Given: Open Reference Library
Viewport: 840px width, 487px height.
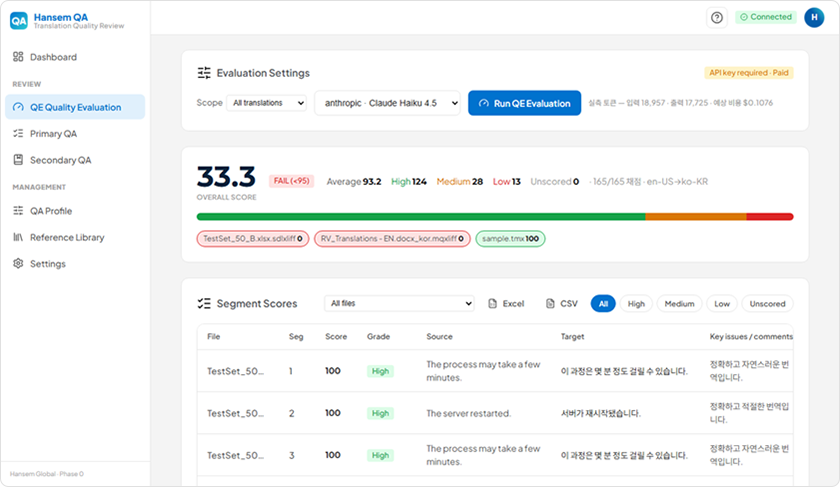Looking at the screenshot, I should [x=75, y=237].
